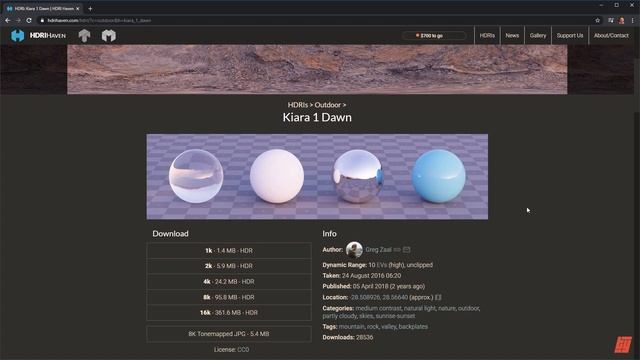The width and height of the screenshot is (640, 360).
Task: Open the 'backplates' tag link
Action: (413, 327)
